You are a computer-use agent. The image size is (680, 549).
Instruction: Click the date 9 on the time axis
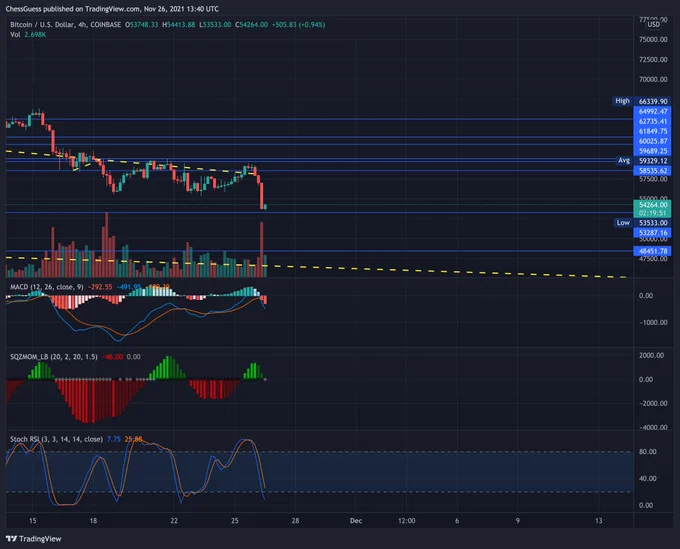point(517,520)
